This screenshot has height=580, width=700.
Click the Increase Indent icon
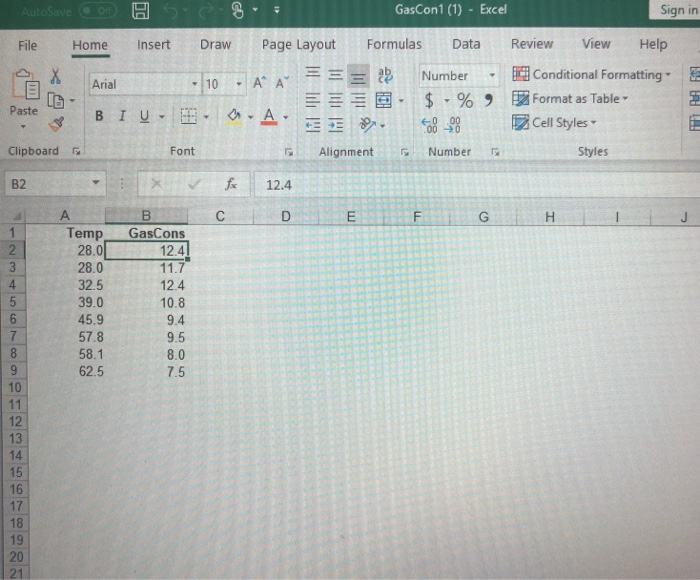click(x=335, y=125)
